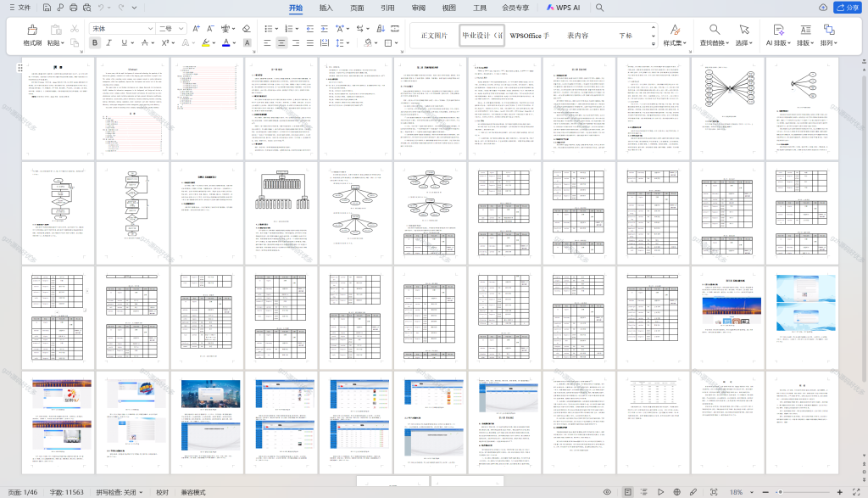Switch to outline view icon in status bar

[x=644, y=492]
